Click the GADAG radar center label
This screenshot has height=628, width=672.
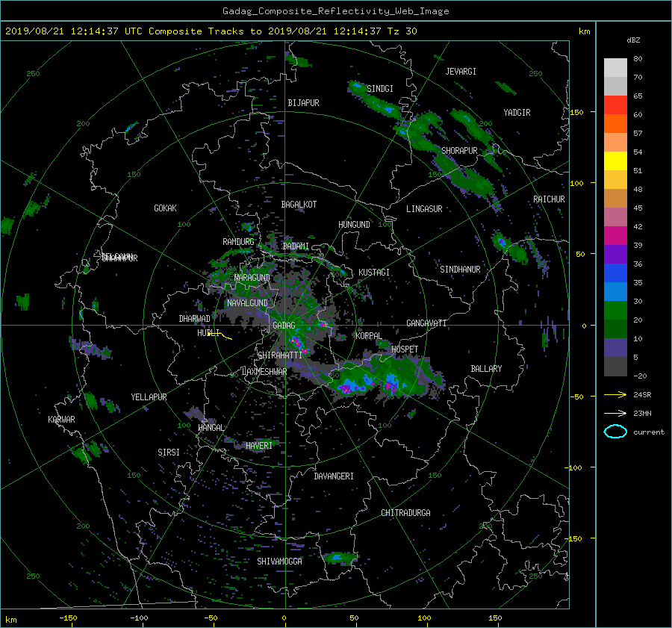(x=284, y=326)
